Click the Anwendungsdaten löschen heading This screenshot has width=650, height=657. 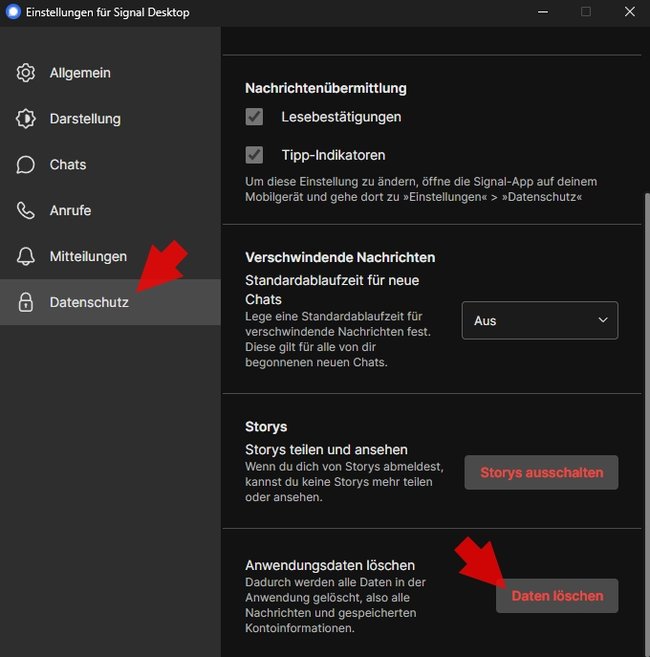[330, 565]
